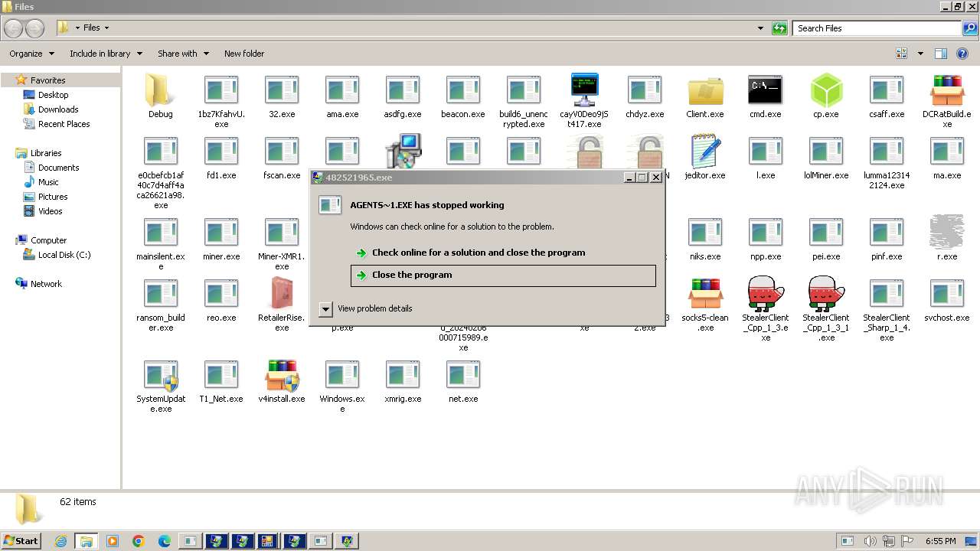Open the Organize dropdown menu
The image size is (980, 551).
31,54
